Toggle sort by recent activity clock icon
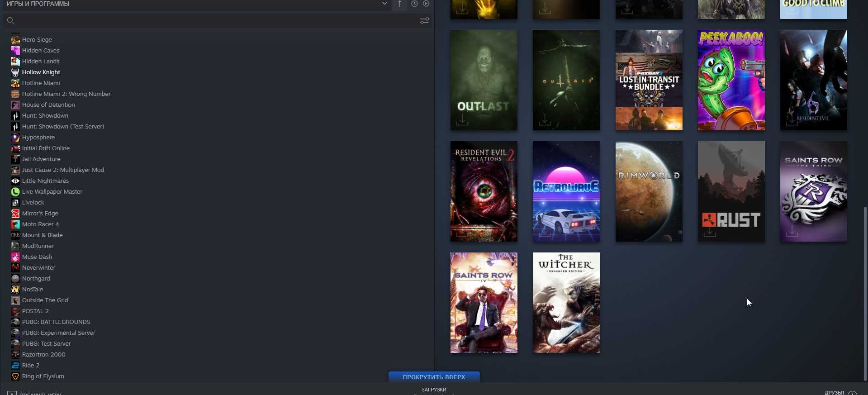The width and height of the screenshot is (868, 395). (x=414, y=4)
